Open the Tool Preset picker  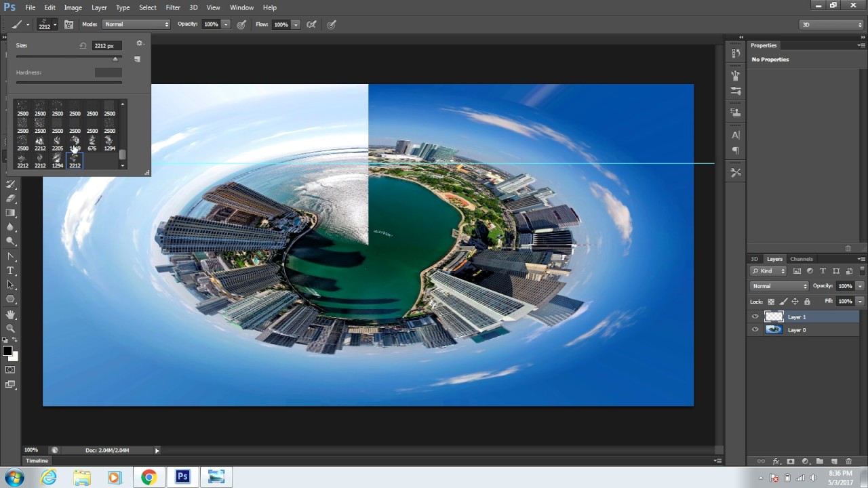coord(20,24)
